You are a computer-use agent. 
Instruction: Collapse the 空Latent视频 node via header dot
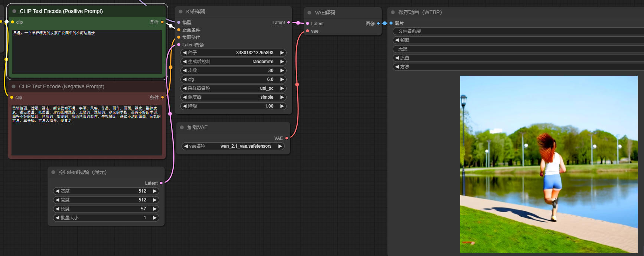click(x=53, y=172)
